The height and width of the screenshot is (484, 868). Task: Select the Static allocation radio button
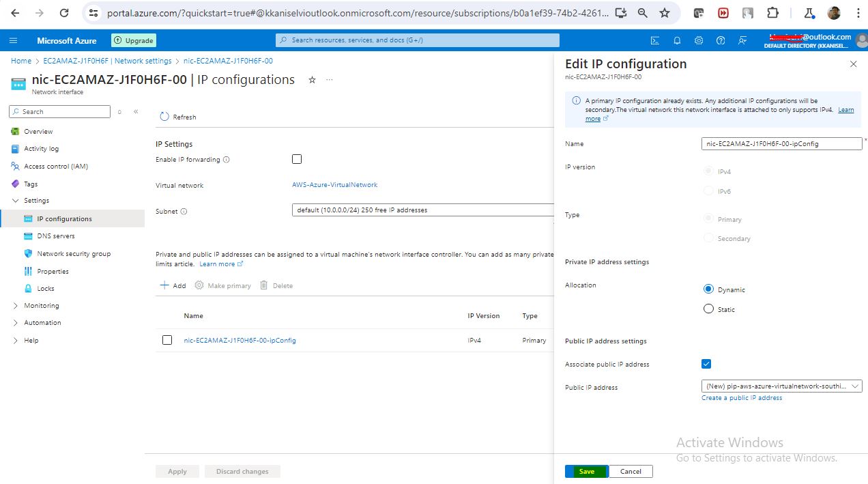point(708,309)
